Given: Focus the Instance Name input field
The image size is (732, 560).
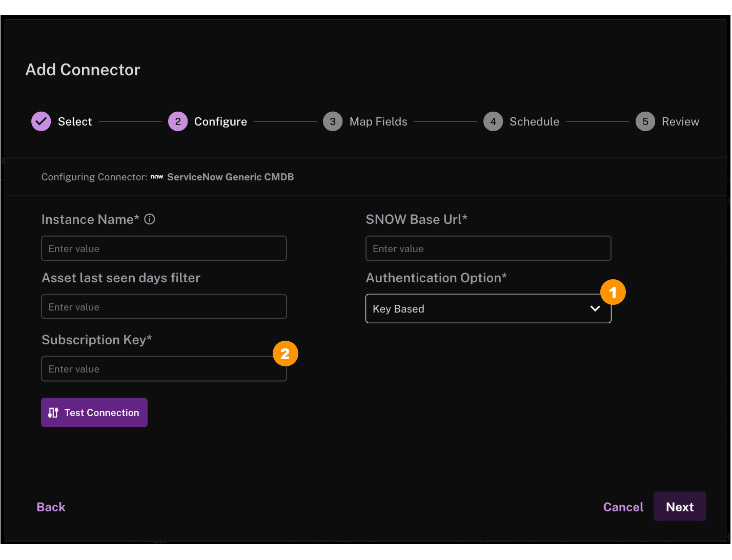Looking at the screenshot, I should [x=164, y=248].
